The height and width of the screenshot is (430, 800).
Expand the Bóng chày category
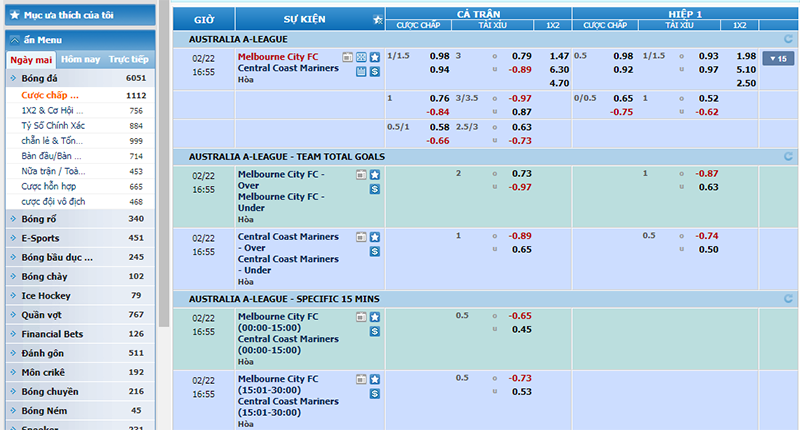80,276
